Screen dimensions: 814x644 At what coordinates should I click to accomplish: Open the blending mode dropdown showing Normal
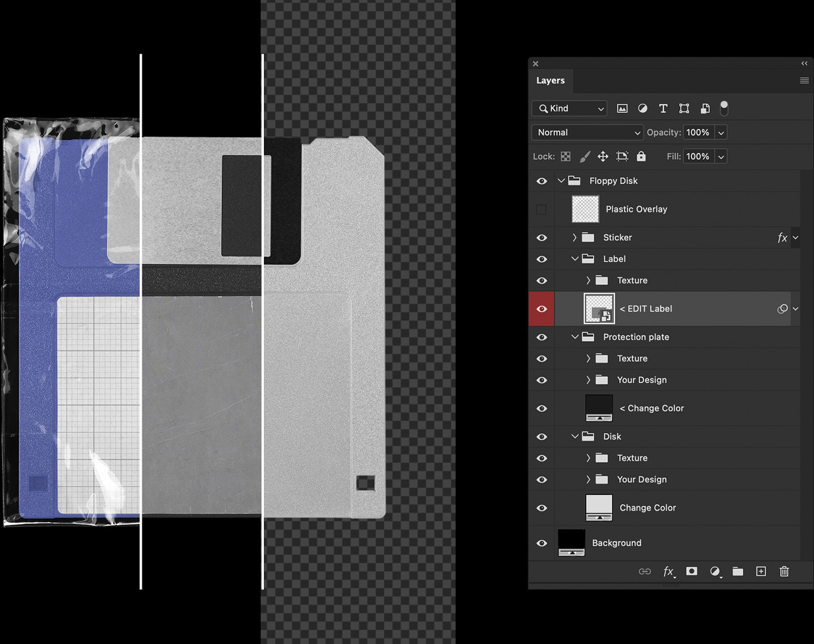pyautogui.click(x=586, y=132)
